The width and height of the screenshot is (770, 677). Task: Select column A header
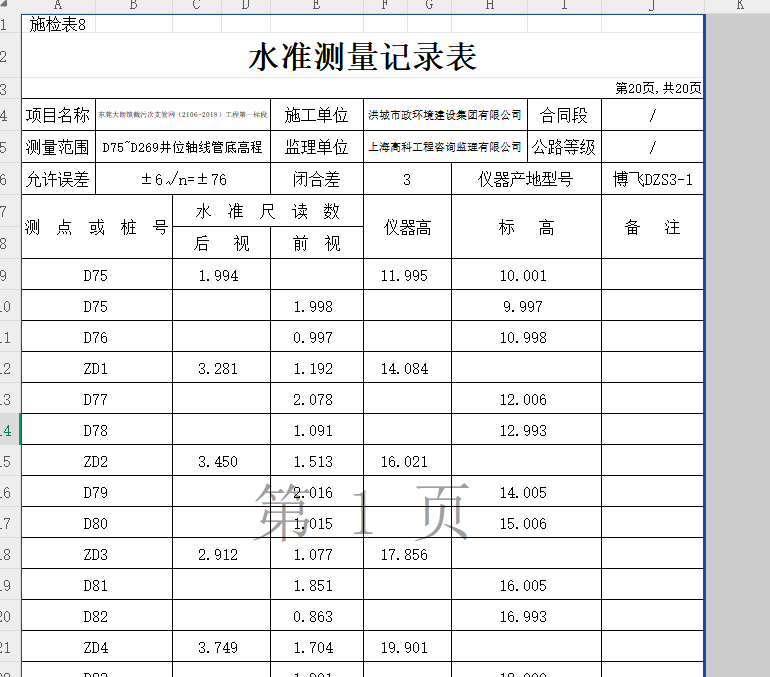click(x=58, y=6)
